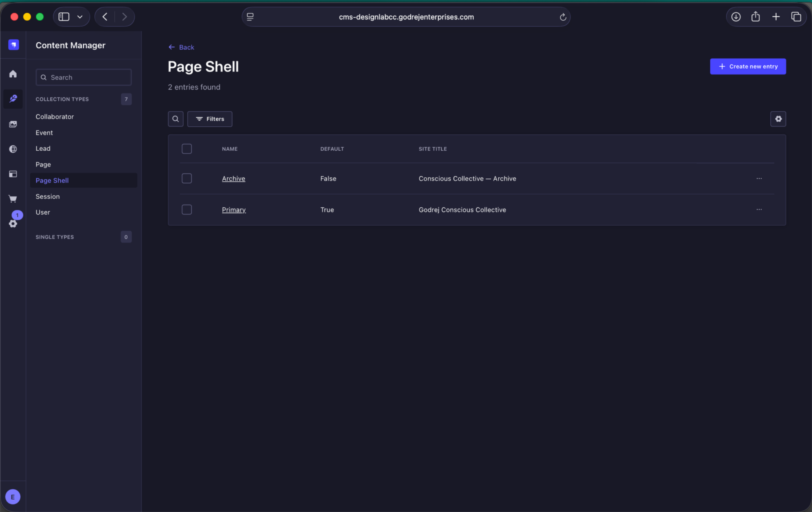This screenshot has width=812, height=512.
Task: Open page settings icon in address bar
Action: click(250, 17)
